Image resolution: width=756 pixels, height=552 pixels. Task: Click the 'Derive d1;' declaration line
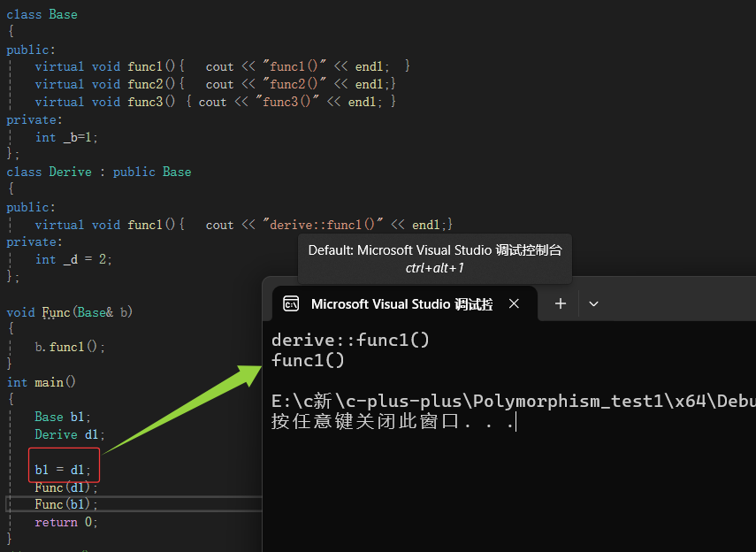[x=70, y=434]
